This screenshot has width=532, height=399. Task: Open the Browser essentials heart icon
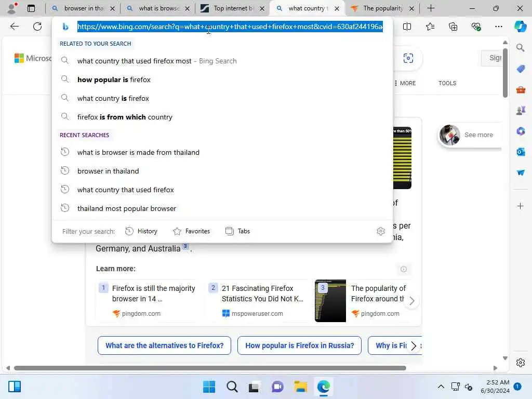(476, 26)
